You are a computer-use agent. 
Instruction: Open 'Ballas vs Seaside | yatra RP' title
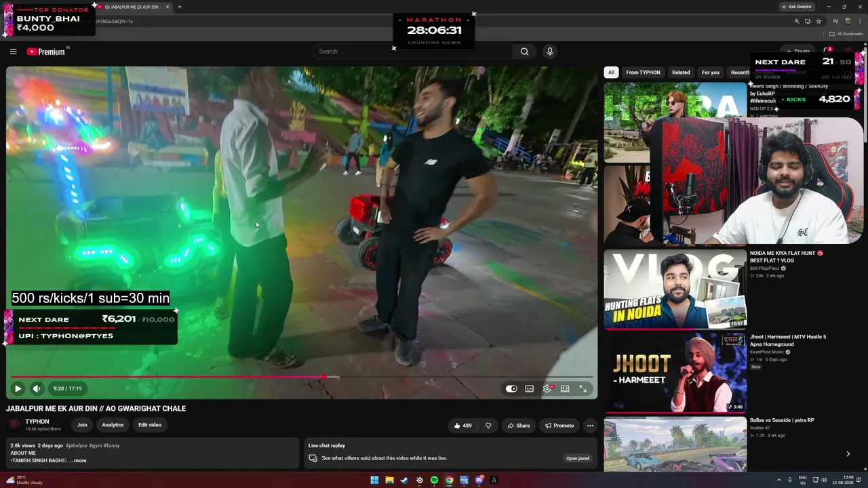(782, 420)
